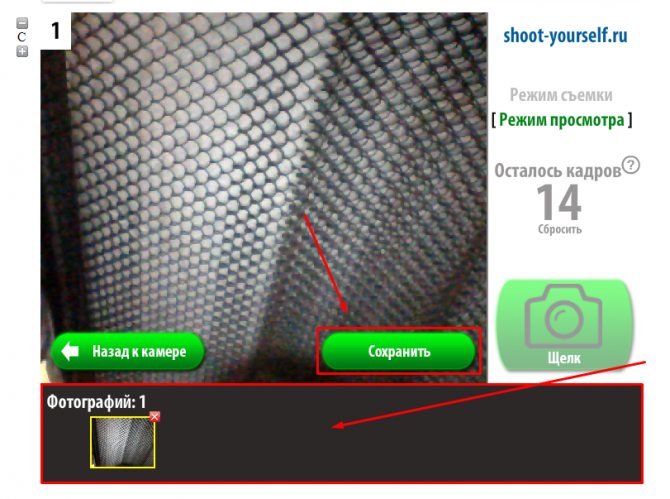Click the Фотографий: 1 heading
Screen dimensions: 670x499
[x=96, y=402]
